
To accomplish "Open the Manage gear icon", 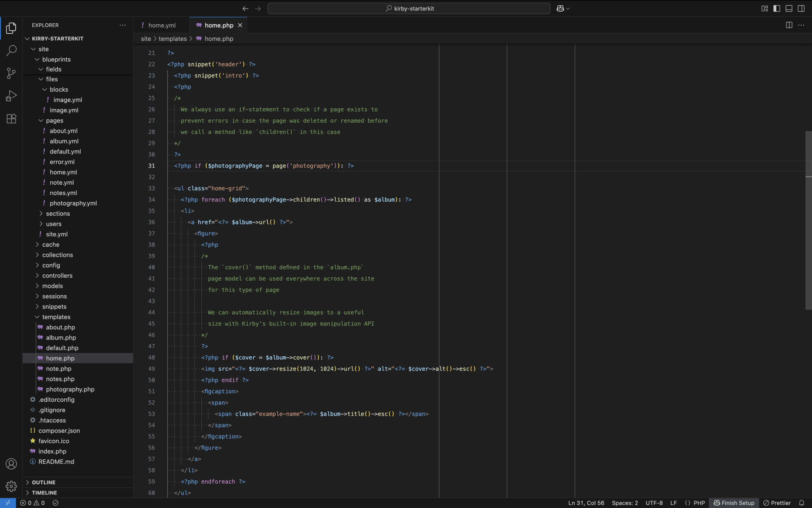I will [x=11, y=486].
